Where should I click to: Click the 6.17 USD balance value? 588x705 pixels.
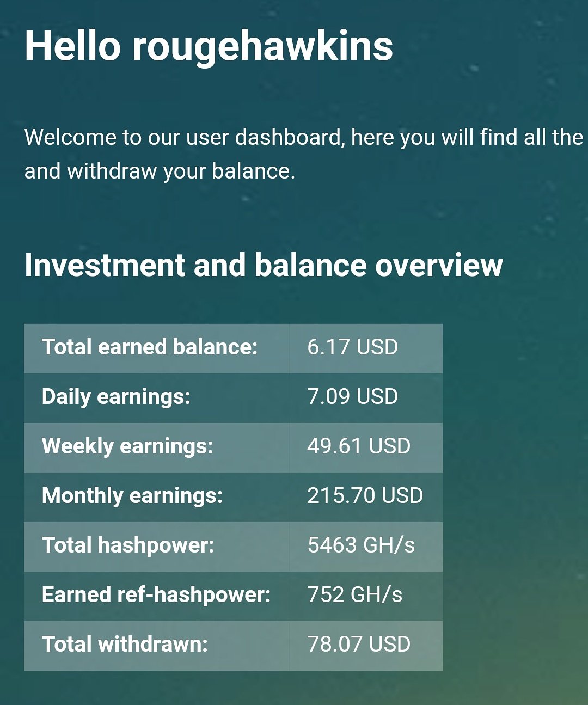(352, 347)
